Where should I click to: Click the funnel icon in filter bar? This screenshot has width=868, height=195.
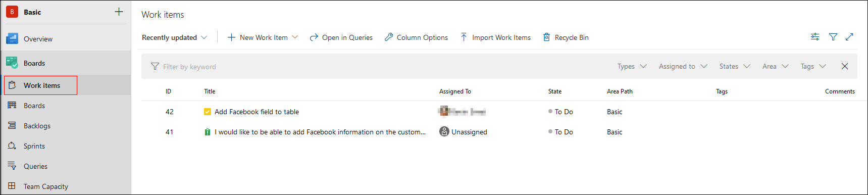(x=155, y=66)
